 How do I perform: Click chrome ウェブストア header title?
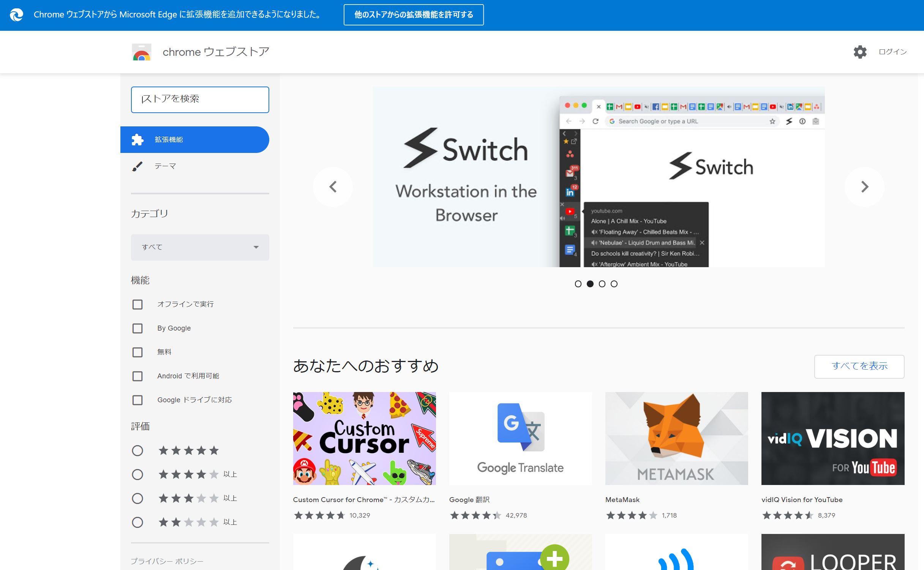(x=216, y=52)
